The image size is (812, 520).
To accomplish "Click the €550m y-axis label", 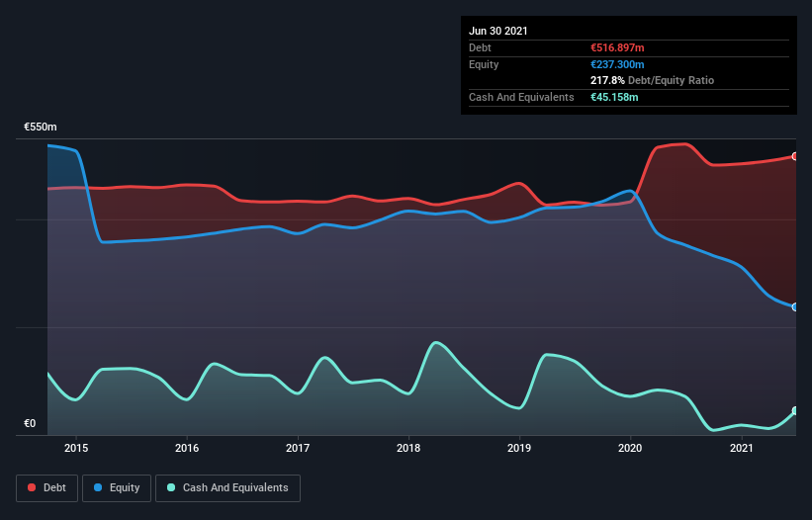I will coord(41,127).
